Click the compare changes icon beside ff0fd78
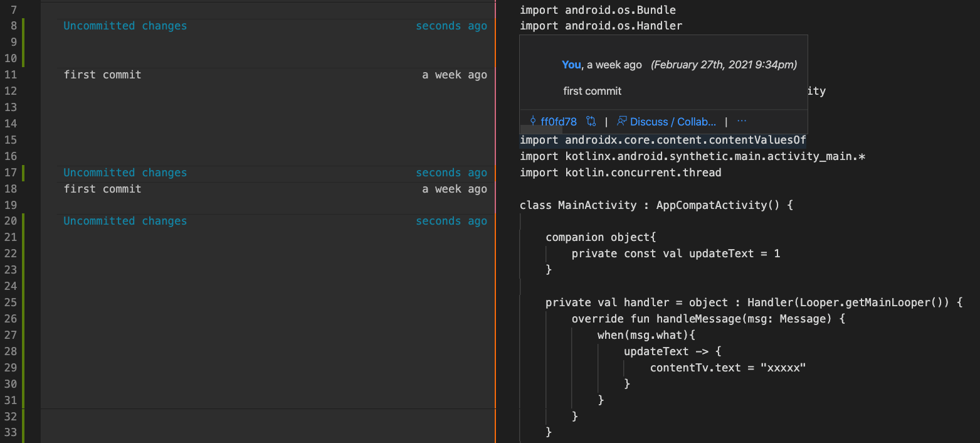980x443 pixels. pyautogui.click(x=591, y=121)
